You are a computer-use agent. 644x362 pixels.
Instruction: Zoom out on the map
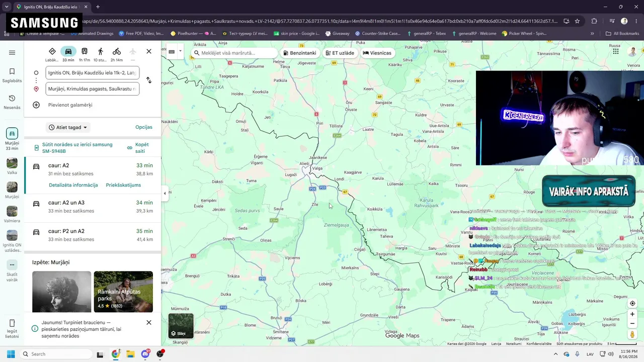tap(632, 323)
